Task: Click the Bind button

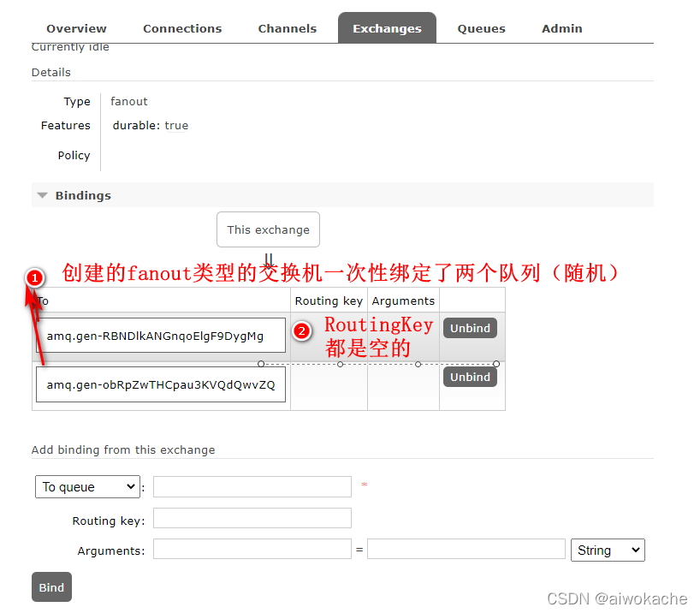Action: point(52,587)
